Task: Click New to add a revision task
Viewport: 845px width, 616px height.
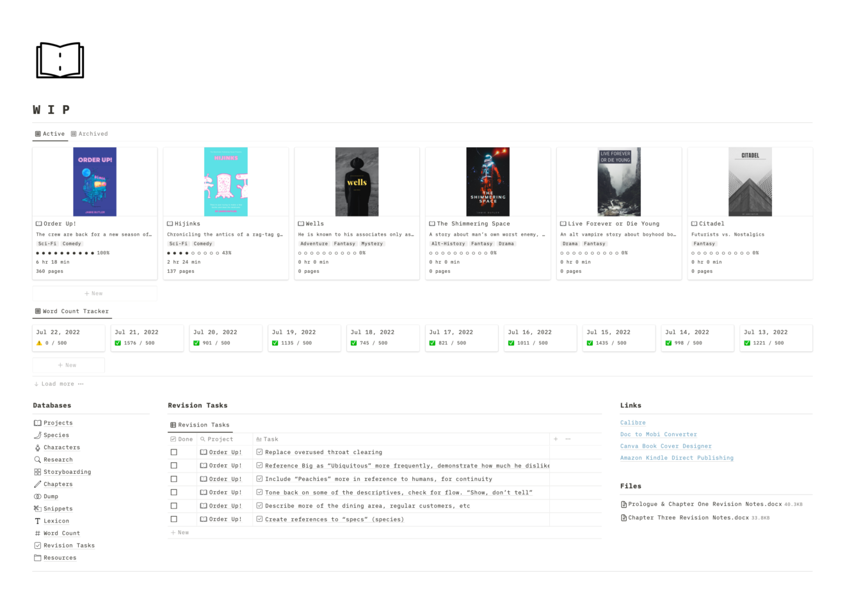Action: pyautogui.click(x=180, y=532)
